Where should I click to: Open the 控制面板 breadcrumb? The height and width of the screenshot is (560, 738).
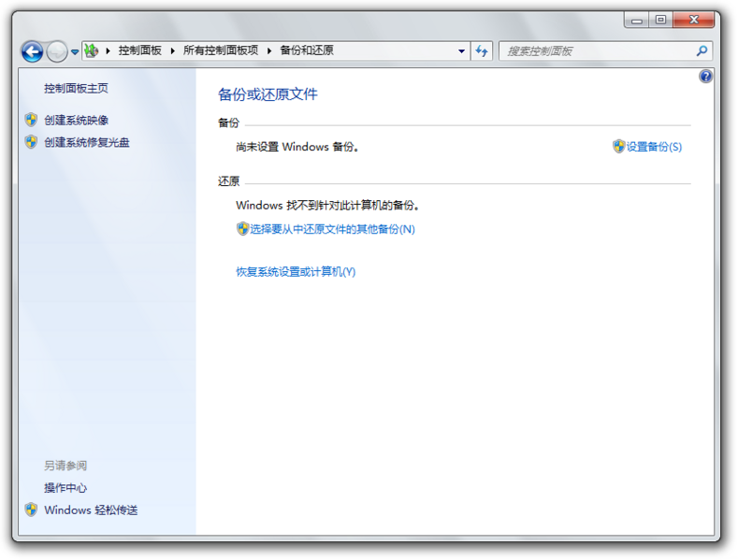coord(139,50)
